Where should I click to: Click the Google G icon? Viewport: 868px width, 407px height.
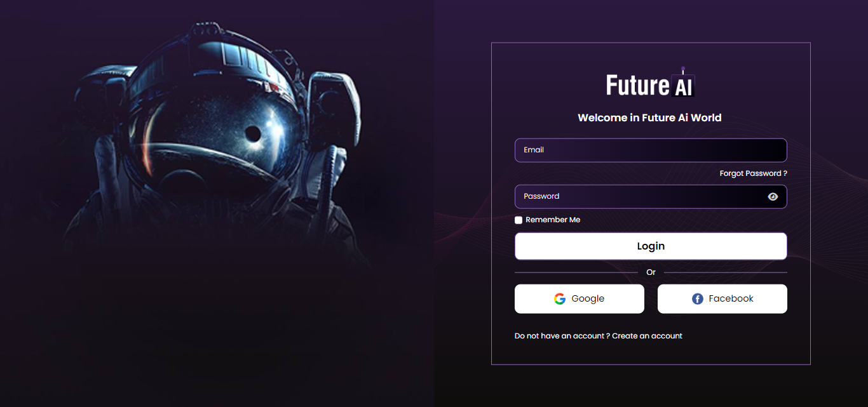[560, 298]
